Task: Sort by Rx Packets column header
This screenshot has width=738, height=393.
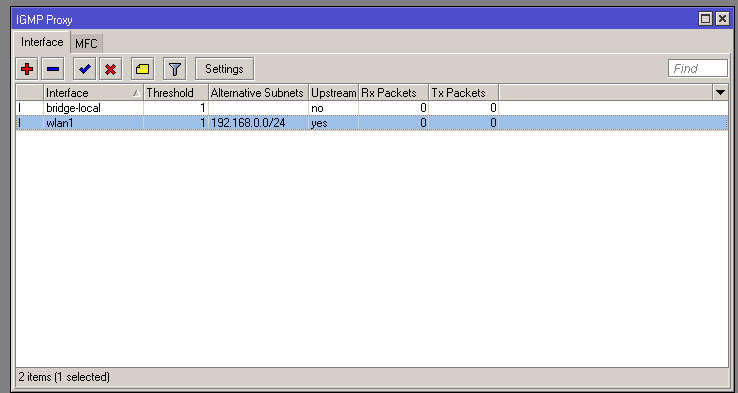Action: [393, 93]
